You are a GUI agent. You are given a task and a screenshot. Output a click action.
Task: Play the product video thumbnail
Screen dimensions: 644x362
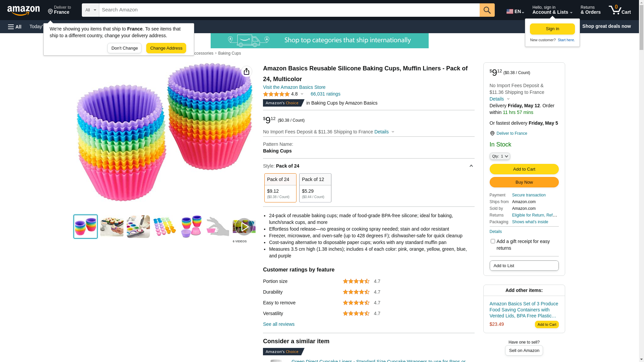click(x=244, y=227)
